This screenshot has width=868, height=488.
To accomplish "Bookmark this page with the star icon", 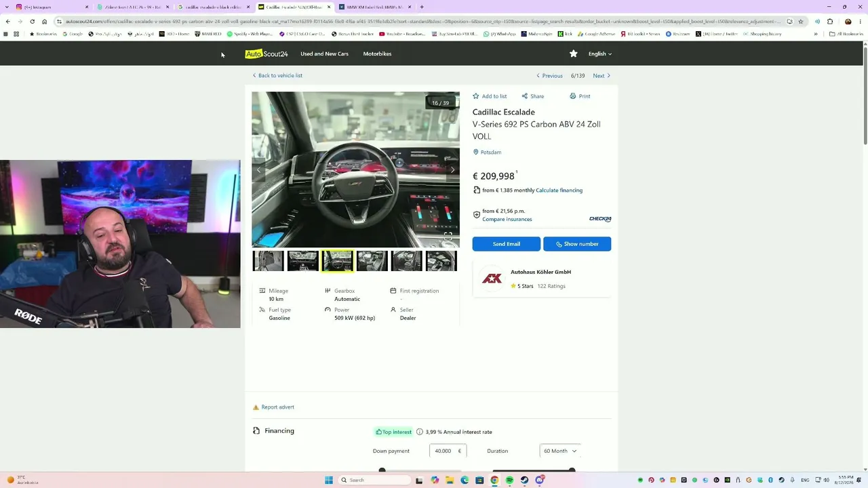I will coord(801,22).
